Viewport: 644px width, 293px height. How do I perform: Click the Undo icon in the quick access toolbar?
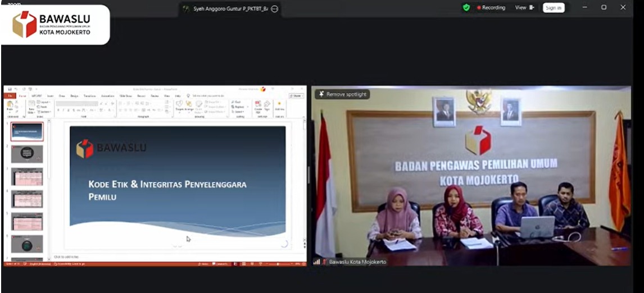pyautogui.click(x=16, y=89)
